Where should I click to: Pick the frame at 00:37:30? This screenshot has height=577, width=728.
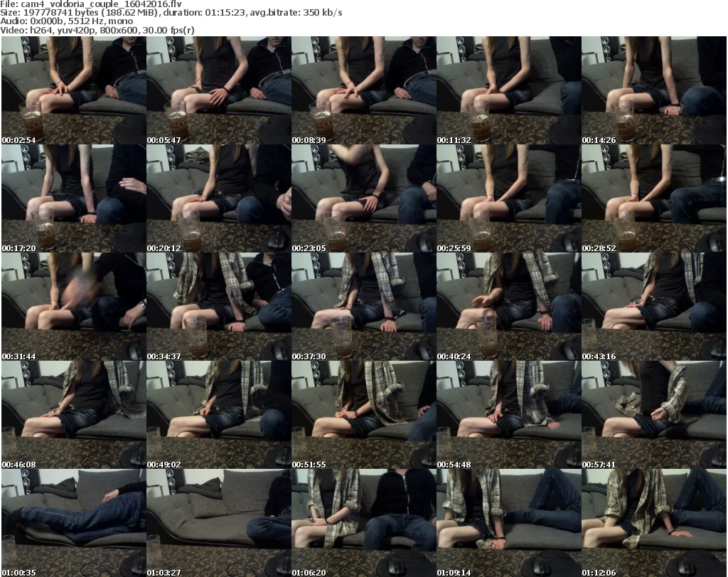click(x=363, y=307)
